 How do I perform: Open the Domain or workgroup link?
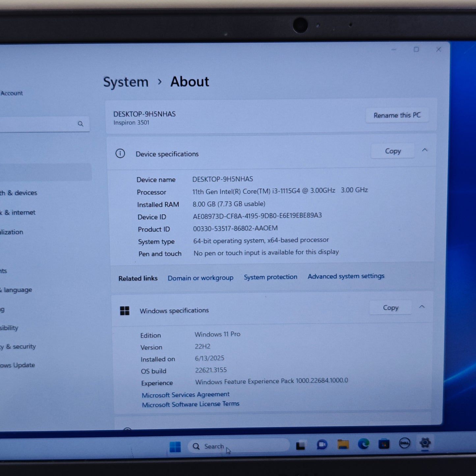tap(200, 278)
